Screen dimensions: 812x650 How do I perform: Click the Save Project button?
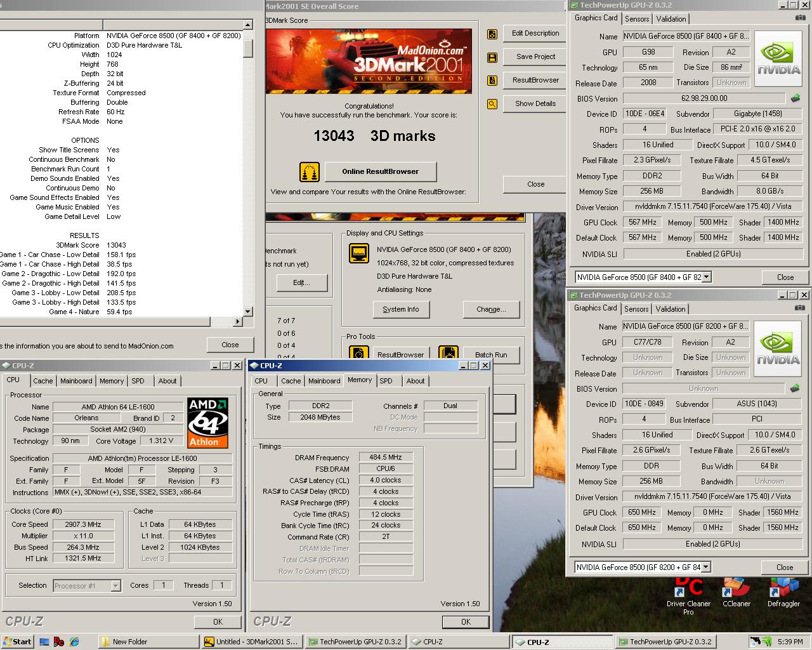pos(535,56)
